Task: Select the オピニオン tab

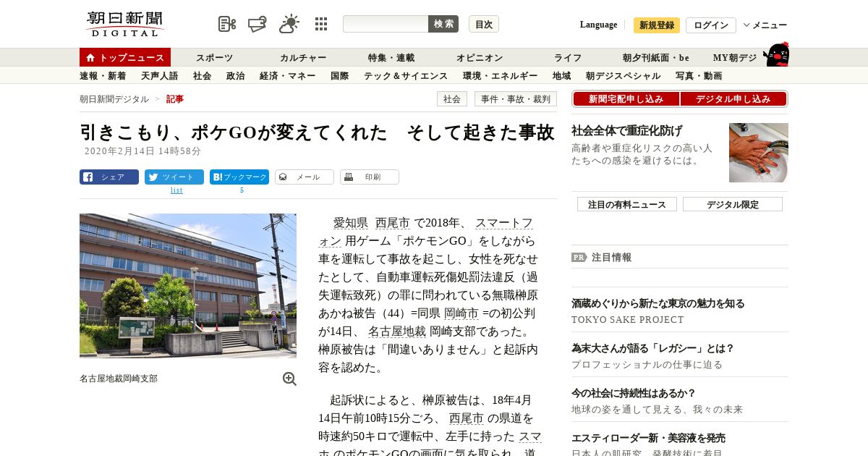Action: click(480, 57)
